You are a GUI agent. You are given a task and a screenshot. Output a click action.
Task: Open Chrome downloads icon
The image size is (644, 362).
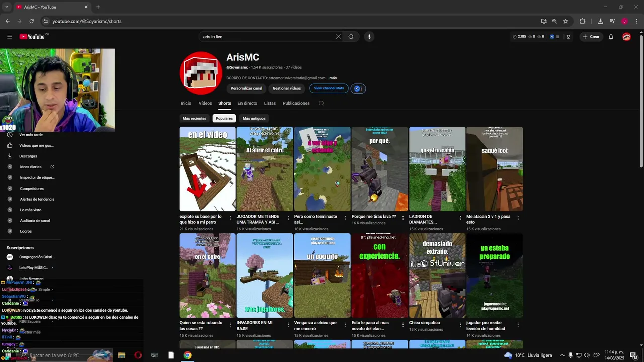600,21
